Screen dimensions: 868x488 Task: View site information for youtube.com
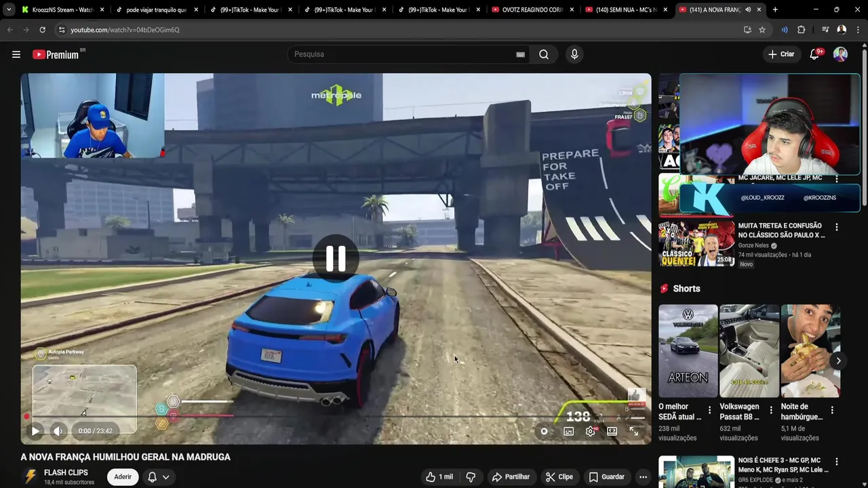[x=62, y=30]
